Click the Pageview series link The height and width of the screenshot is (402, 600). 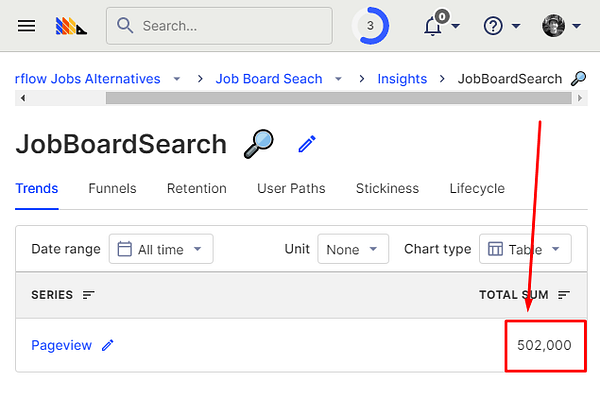[61, 345]
